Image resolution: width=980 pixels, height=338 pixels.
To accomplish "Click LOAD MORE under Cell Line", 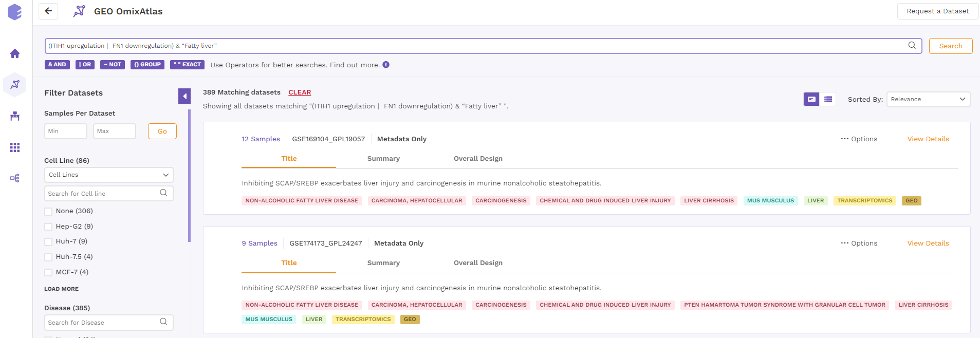I will click(62, 289).
